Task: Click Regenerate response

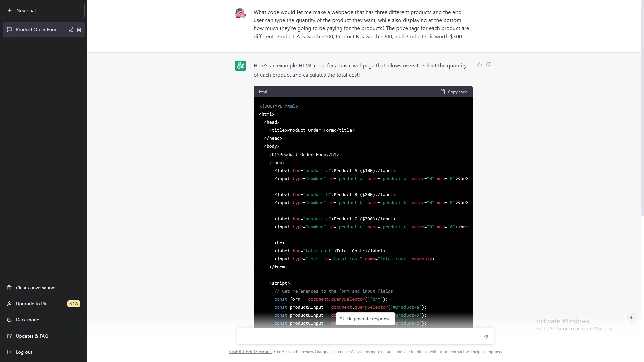Action: 365,319
